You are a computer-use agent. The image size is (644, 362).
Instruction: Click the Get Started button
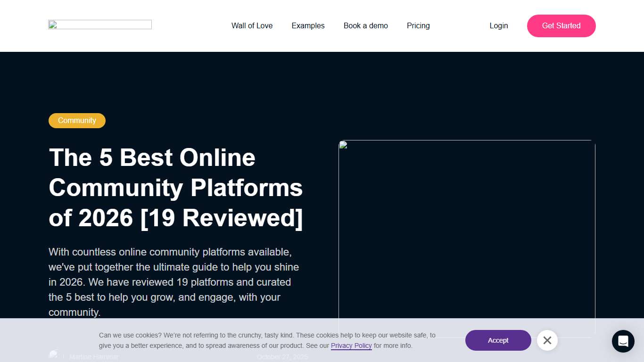click(561, 26)
